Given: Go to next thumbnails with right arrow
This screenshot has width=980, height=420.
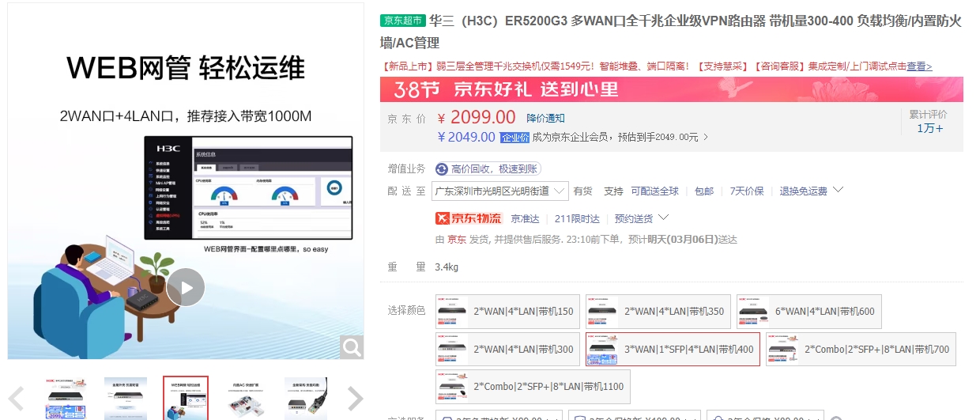Looking at the screenshot, I should tap(355, 399).
